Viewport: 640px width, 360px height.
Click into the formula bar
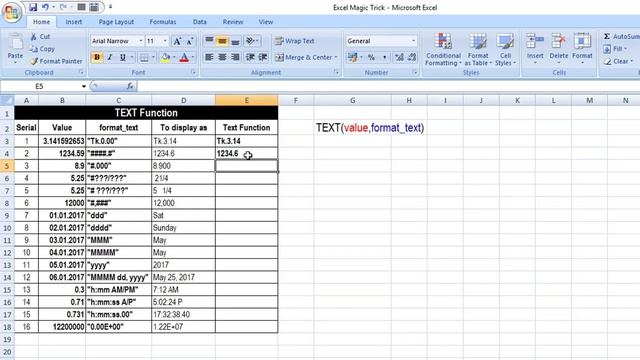coord(388,86)
